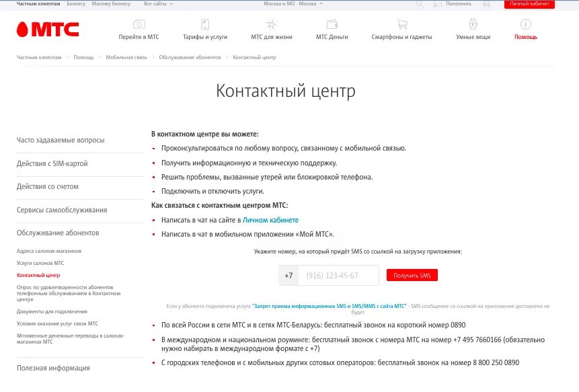This screenshot has width=579, height=392.
Task: Go to Частным клиентам breadcrumb
Action: (39, 57)
